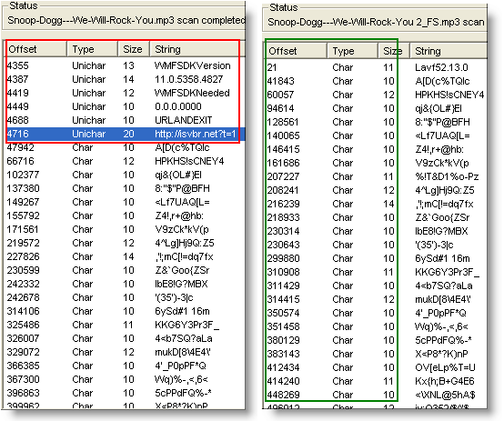Select row at offset 351458
504x421 pixels.
click(x=376, y=326)
